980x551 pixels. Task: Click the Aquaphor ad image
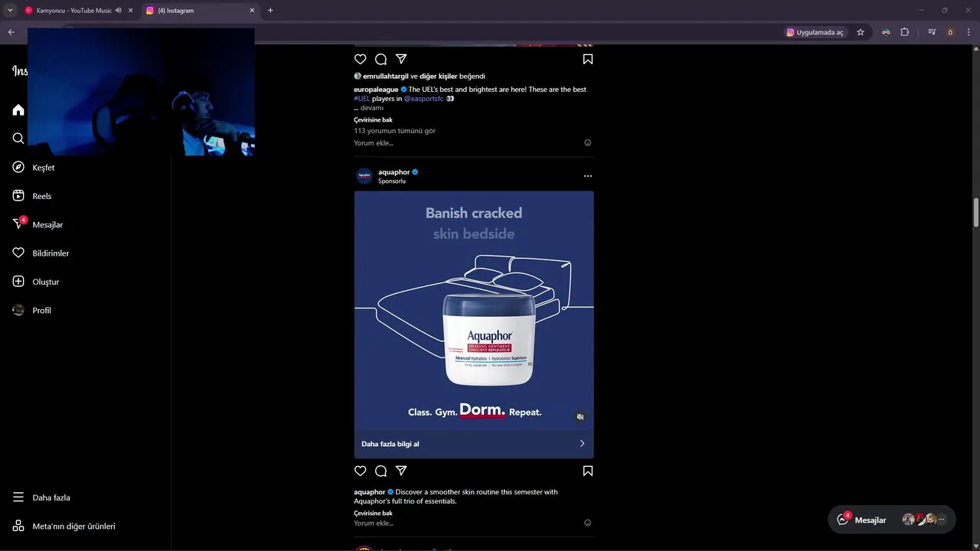(474, 310)
